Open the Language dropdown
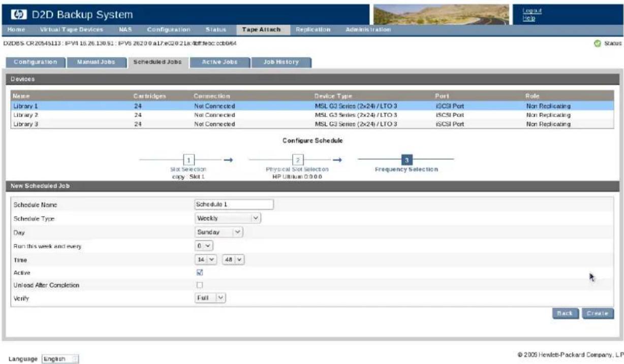Screen dimensions: 624x364 click(x=61, y=359)
